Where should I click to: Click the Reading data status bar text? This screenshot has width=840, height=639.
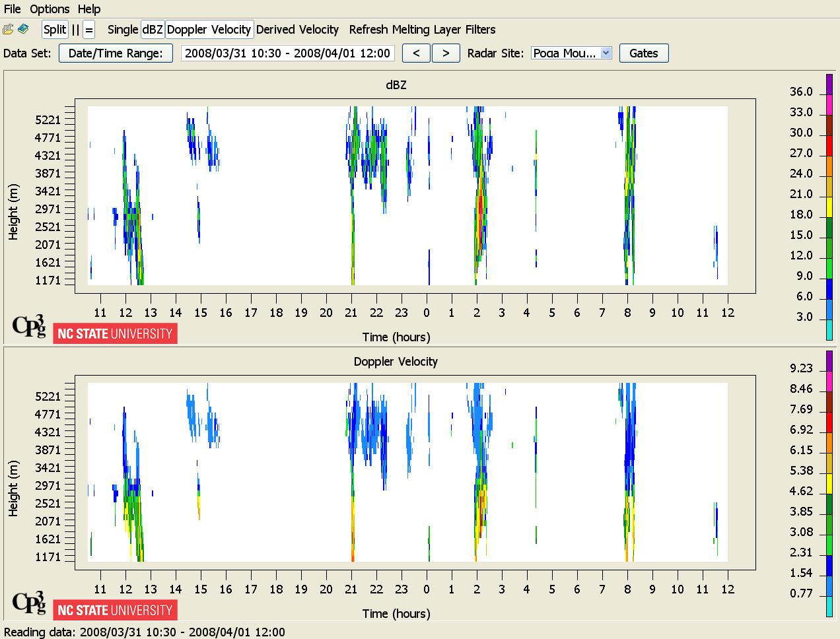coord(145,632)
